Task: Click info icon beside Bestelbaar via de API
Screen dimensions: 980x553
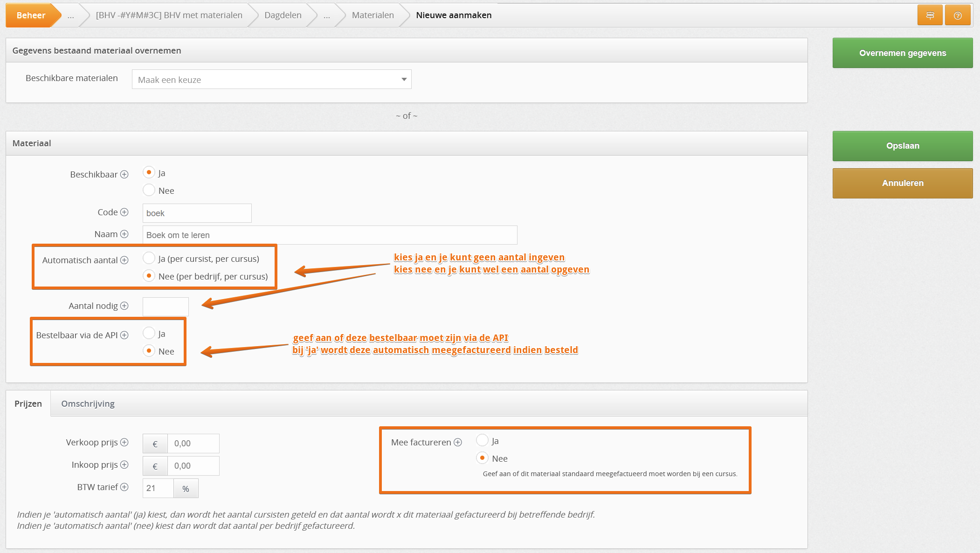Action: [x=124, y=335]
